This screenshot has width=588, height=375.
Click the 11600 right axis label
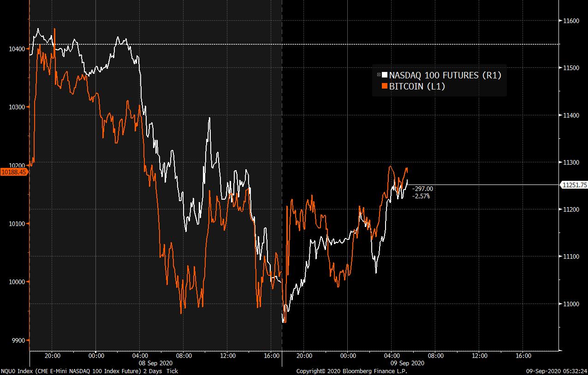tap(570, 21)
